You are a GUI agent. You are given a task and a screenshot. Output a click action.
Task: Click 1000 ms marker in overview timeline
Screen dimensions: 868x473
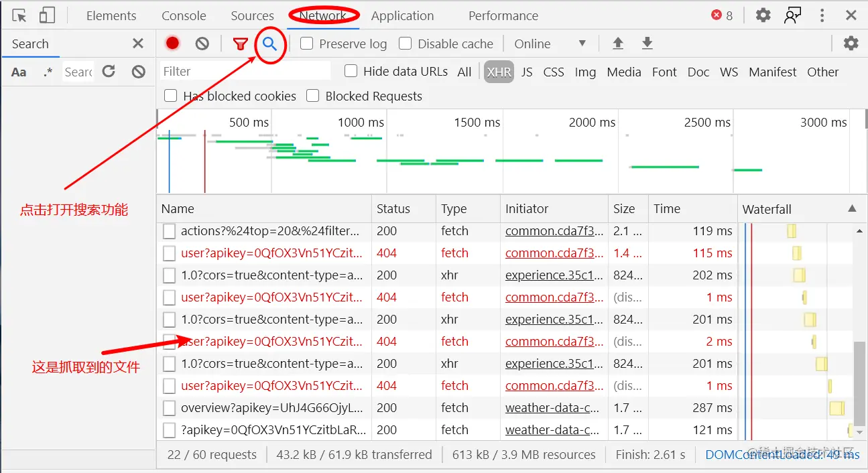tap(361, 122)
